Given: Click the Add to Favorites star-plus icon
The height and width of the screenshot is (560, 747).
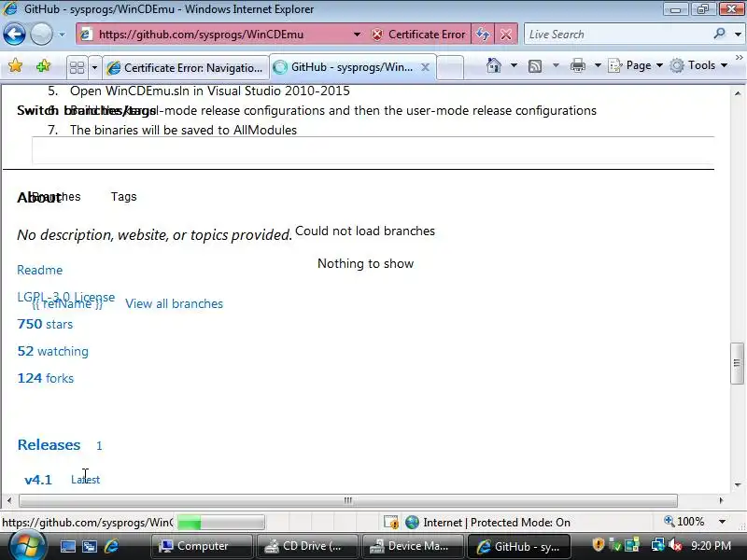Looking at the screenshot, I should (x=43, y=65).
